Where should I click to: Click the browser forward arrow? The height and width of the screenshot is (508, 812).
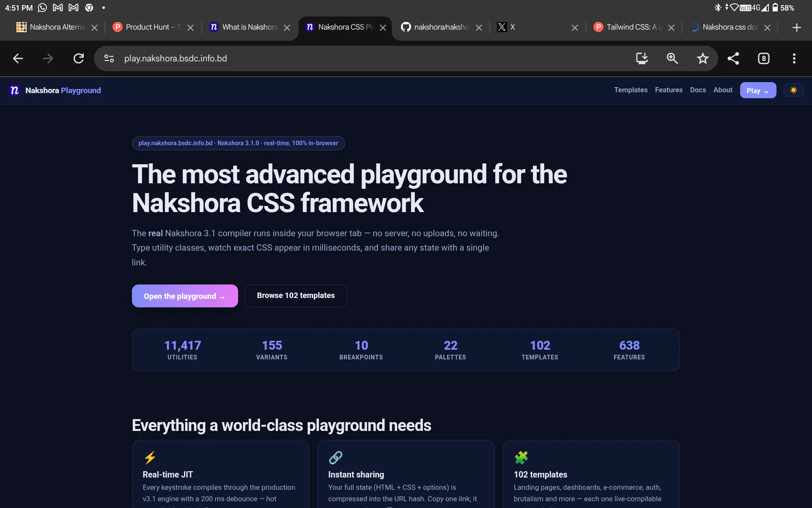tap(48, 58)
